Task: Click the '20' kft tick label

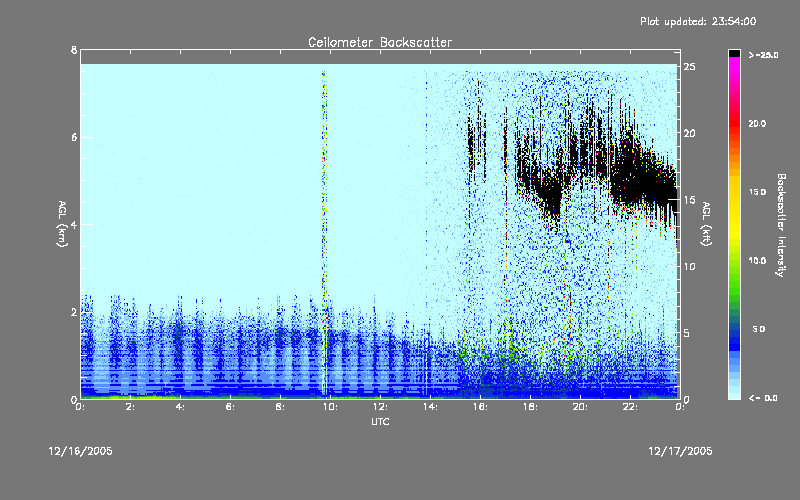Action: 689,133
